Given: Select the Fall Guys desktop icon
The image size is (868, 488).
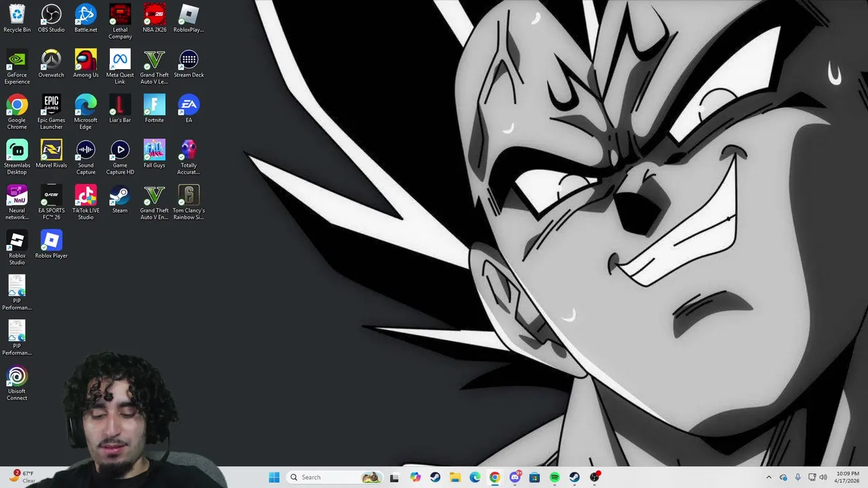Looking at the screenshot, I should (155, 154).
